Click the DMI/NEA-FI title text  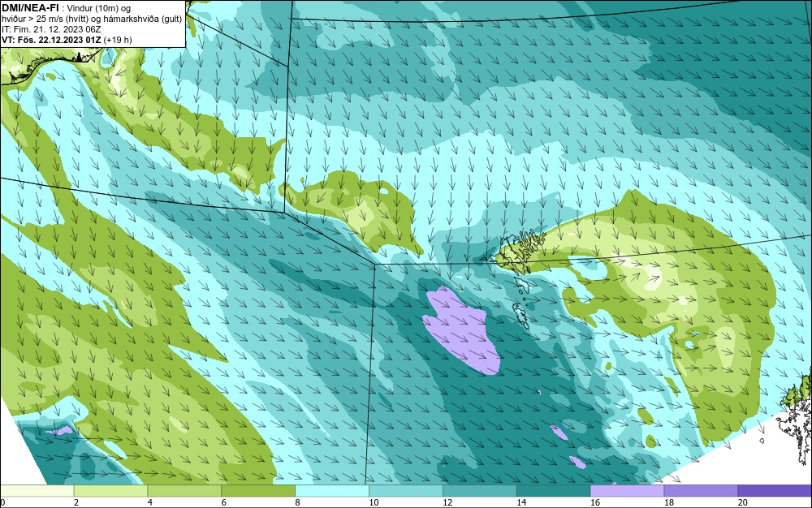pos(30,8)
